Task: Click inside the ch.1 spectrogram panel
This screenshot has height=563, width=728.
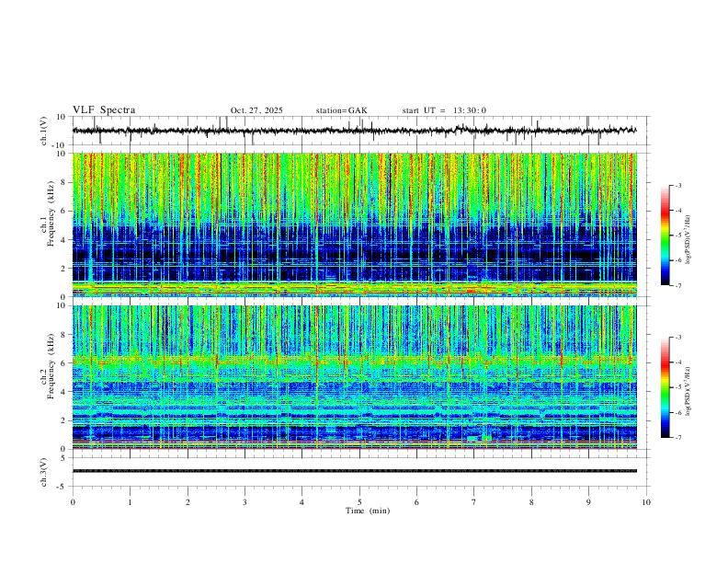Action: (354, 224)
